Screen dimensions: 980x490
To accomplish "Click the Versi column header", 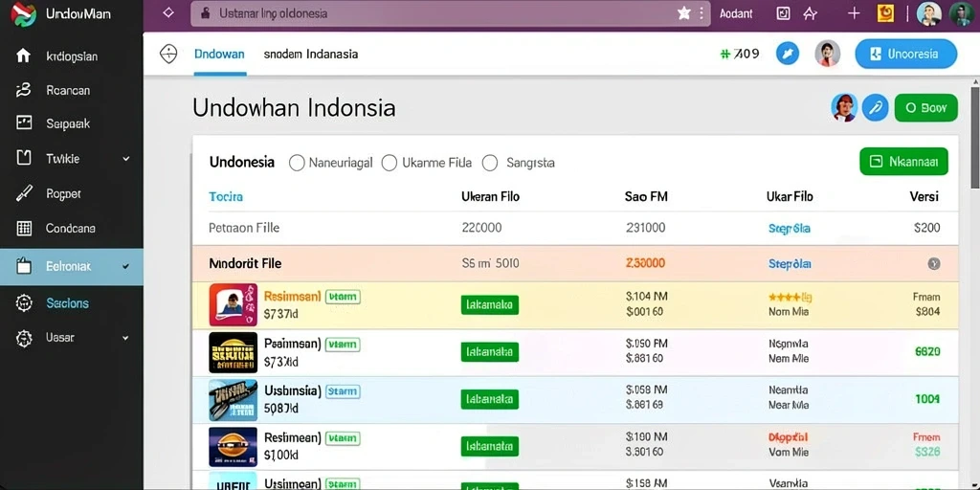I will click(x=924, y=197).
